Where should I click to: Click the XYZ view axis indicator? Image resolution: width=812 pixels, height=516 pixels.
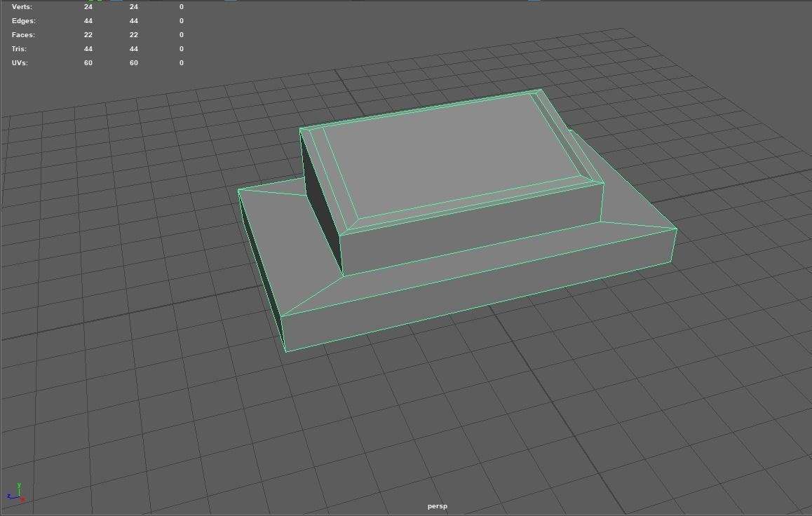pos(16,493)
